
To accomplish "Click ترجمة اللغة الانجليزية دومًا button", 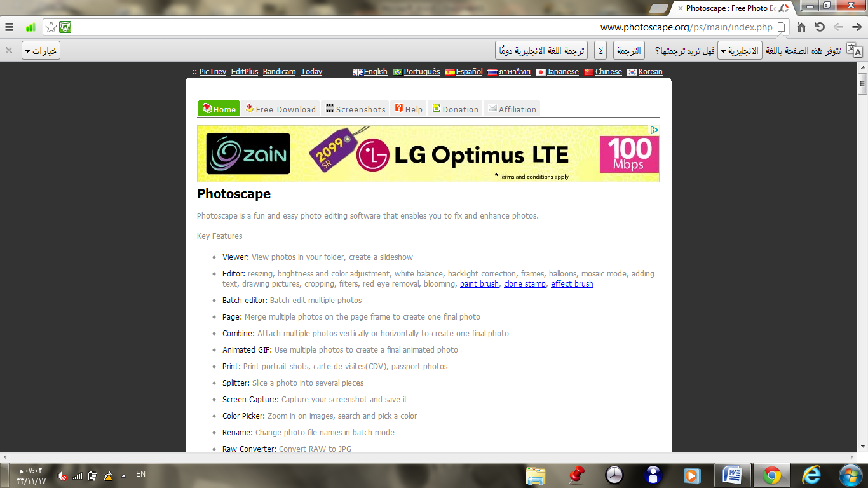I will point(542,51).
